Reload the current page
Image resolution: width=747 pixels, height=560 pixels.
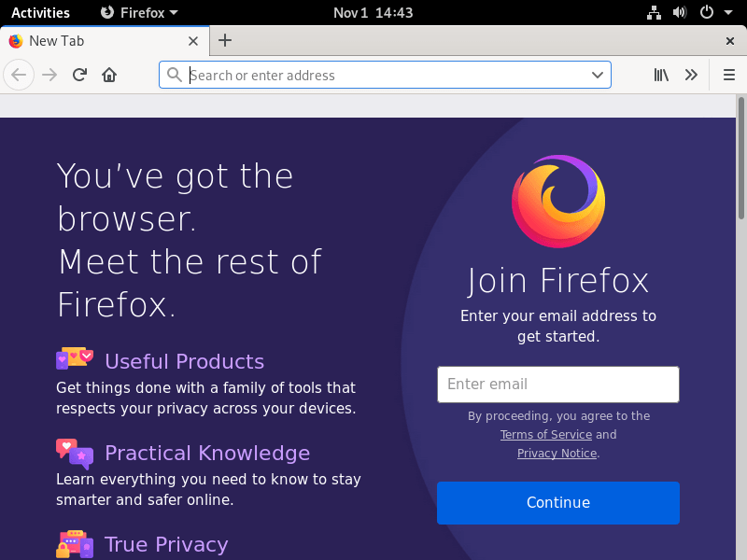pos(79,75)
